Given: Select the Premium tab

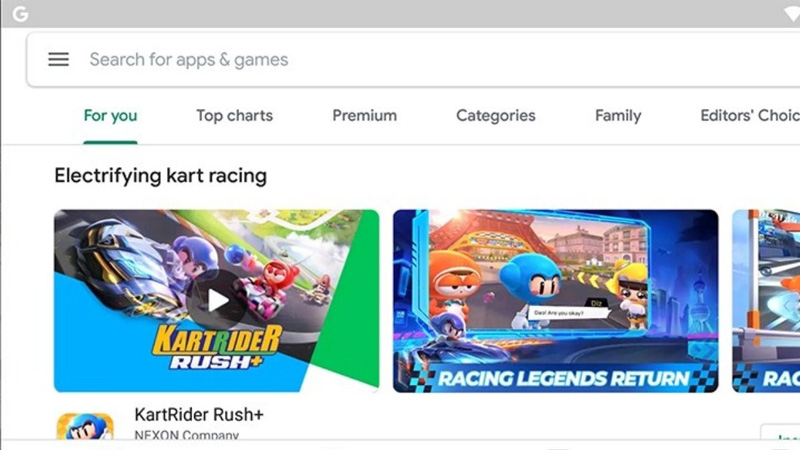Looking at the screenshot, I should 364,116.
